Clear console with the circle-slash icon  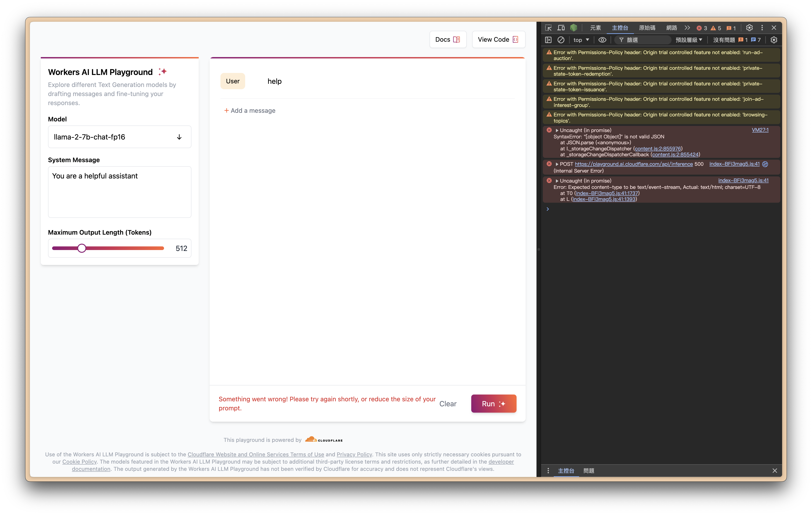coord(561,40)
